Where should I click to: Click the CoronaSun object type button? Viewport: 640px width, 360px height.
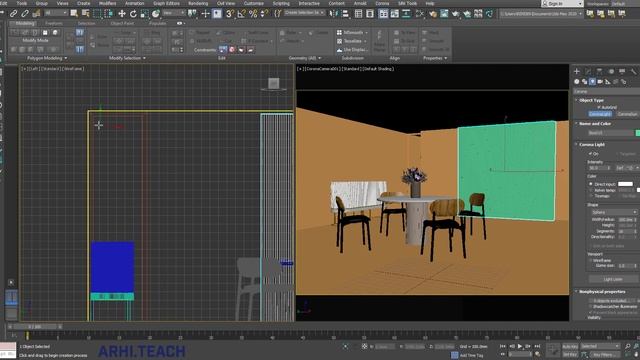click(628, 114)
